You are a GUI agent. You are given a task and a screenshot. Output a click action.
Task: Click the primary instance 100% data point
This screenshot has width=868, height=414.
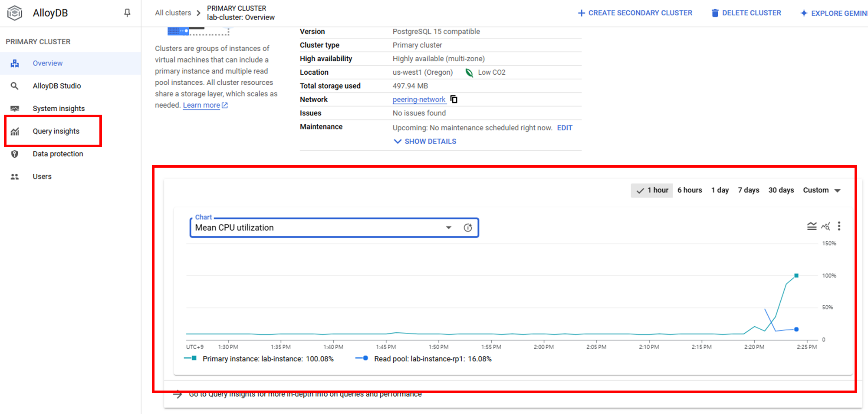[796, 276]
